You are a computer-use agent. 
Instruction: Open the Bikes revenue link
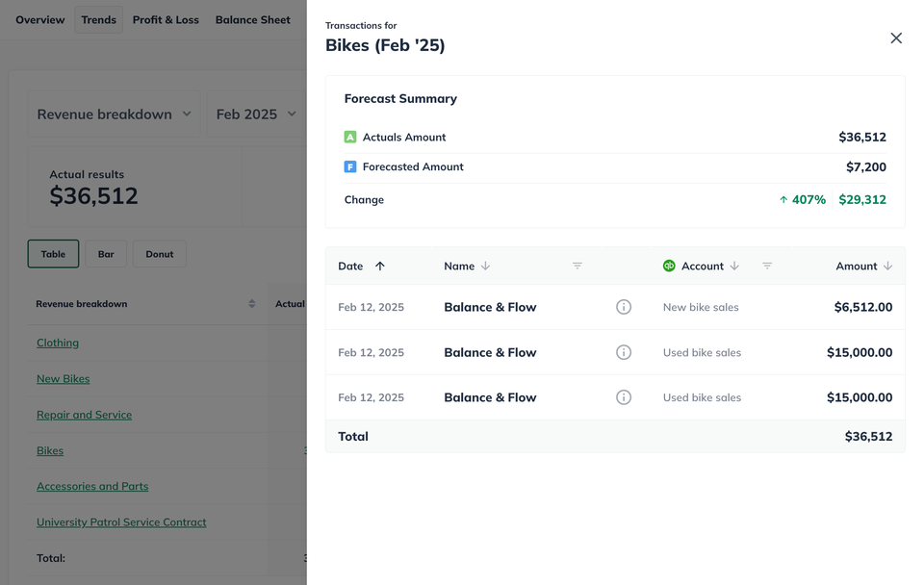50,450
